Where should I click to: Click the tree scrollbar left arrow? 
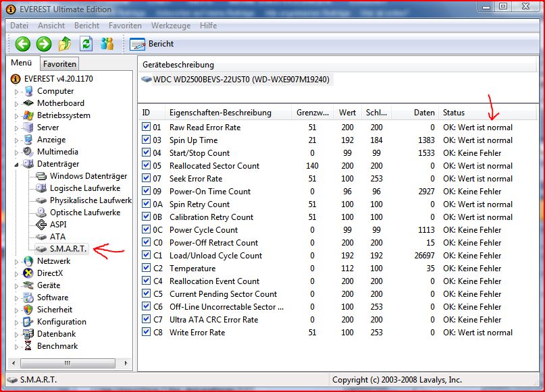[x=14, y=363]
